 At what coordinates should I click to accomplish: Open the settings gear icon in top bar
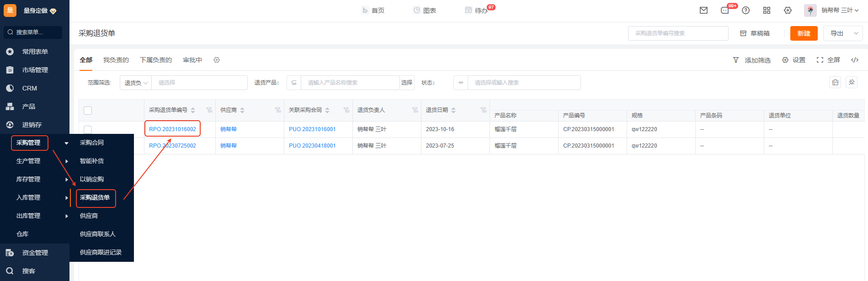click(788, 11)
